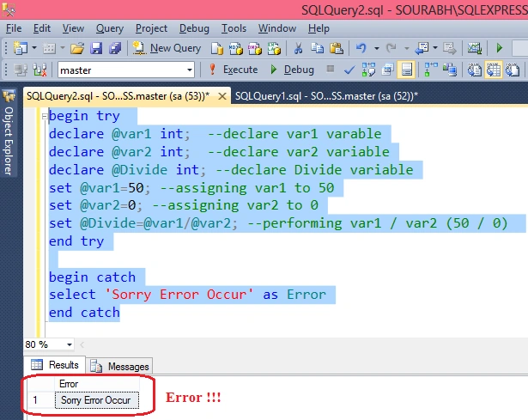Image resolution: width=528 pixels, height=420 pixels.
Task: Click the Open File folder icon
Action: [x=77, y=48]
